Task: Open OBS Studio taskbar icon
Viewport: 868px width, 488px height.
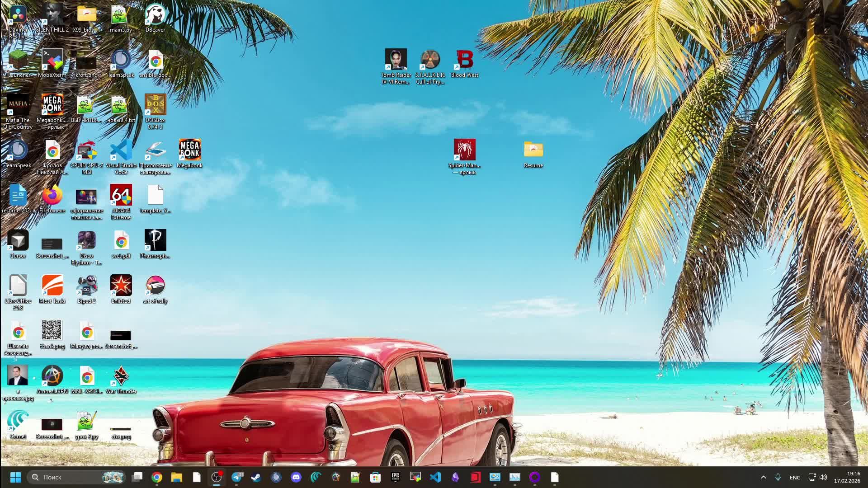Action: (217, 477)
